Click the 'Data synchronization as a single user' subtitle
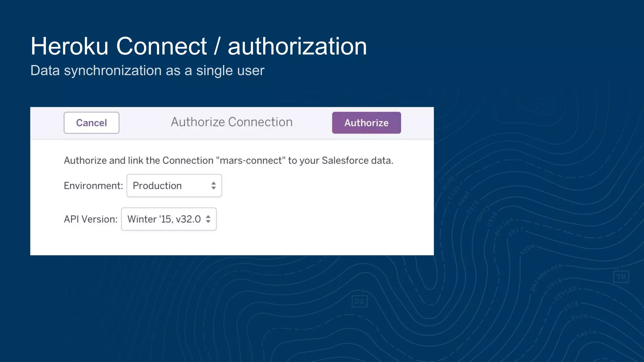This screenshot has height=362, width=644. tap(147, 70)
